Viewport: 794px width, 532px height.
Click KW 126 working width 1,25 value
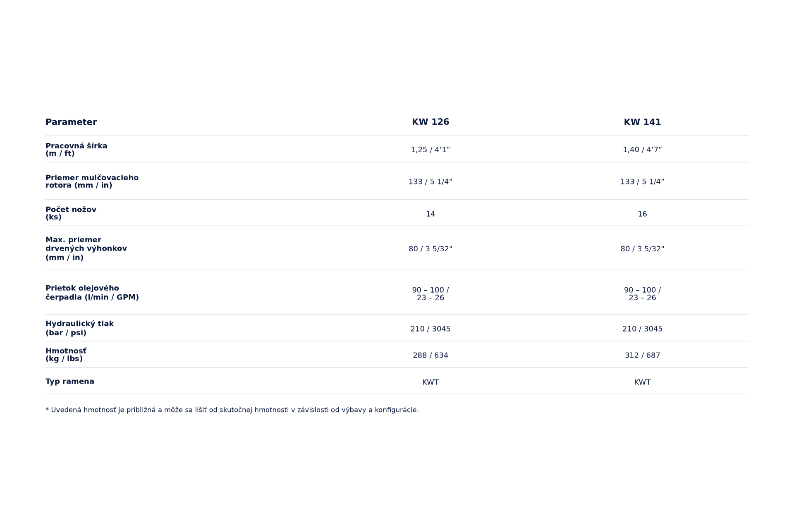pyautogui.click(x=430, y=150)
